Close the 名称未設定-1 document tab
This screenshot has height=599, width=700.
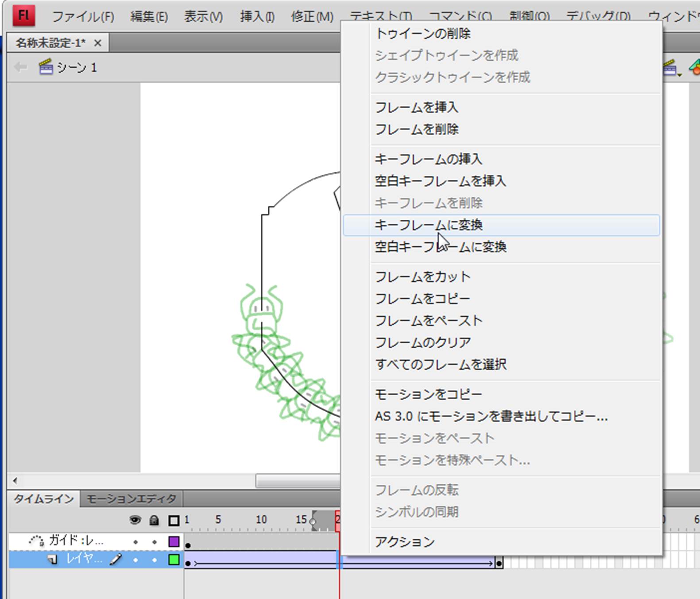click(98, 43)
